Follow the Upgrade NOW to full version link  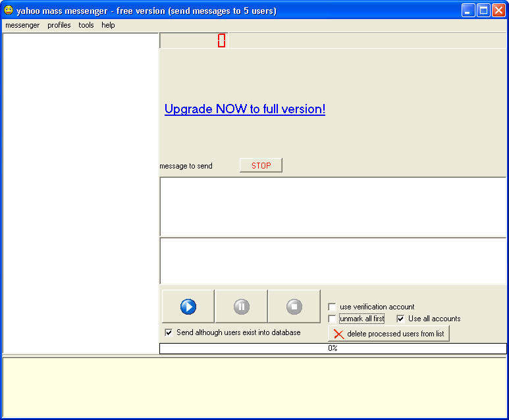click(x=245, y=109)
